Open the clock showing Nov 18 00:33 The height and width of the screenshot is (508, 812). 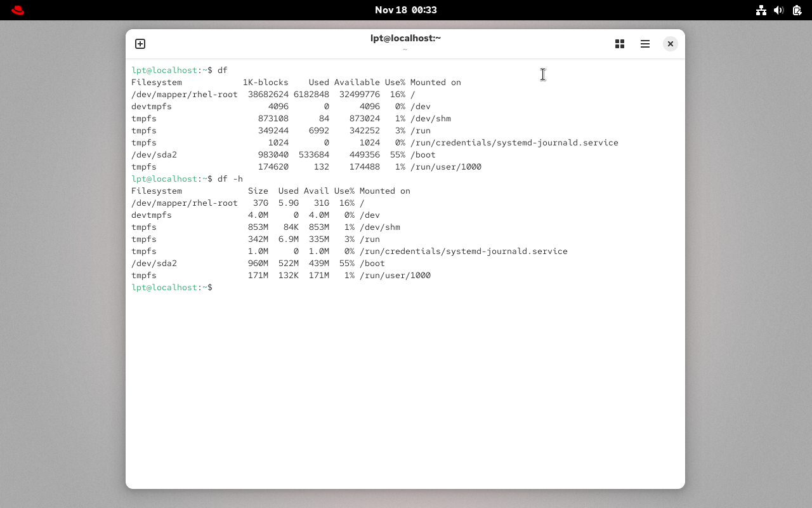[x=405, y=10]
